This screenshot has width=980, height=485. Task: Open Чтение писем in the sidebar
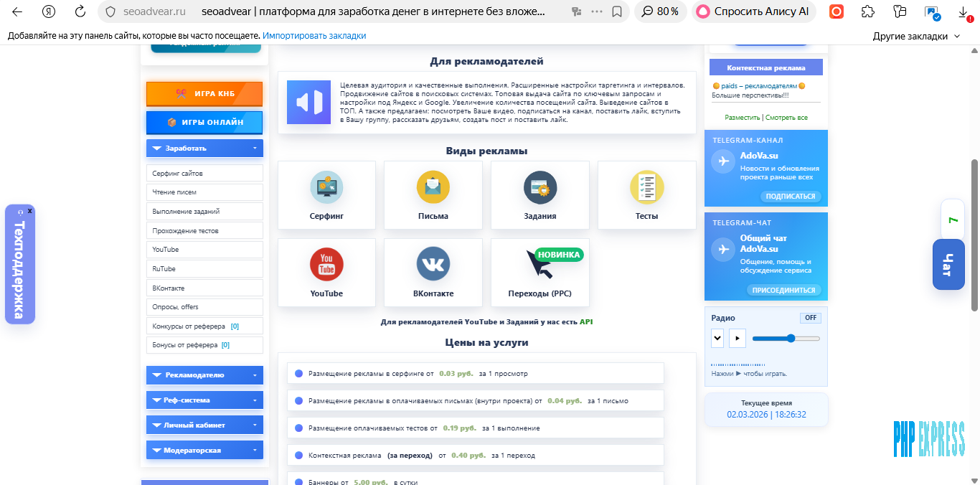point(204,192)
